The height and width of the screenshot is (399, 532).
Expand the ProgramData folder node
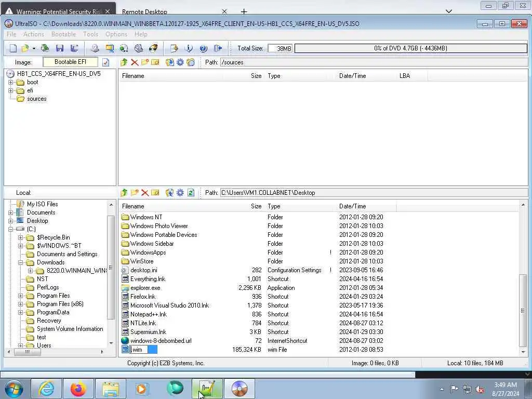coord(20,312)
